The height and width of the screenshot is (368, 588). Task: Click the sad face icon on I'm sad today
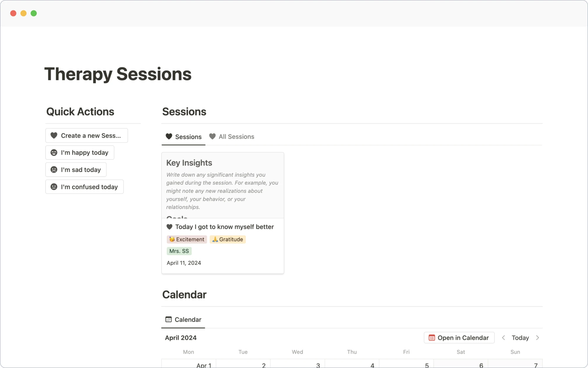pyautogui.click(x=54, y=170)
